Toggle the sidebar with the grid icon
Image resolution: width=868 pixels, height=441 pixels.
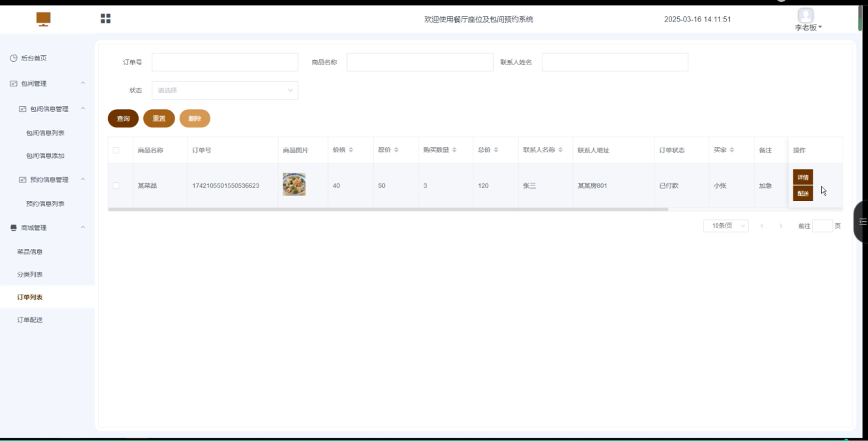click(x=105, y=18)
